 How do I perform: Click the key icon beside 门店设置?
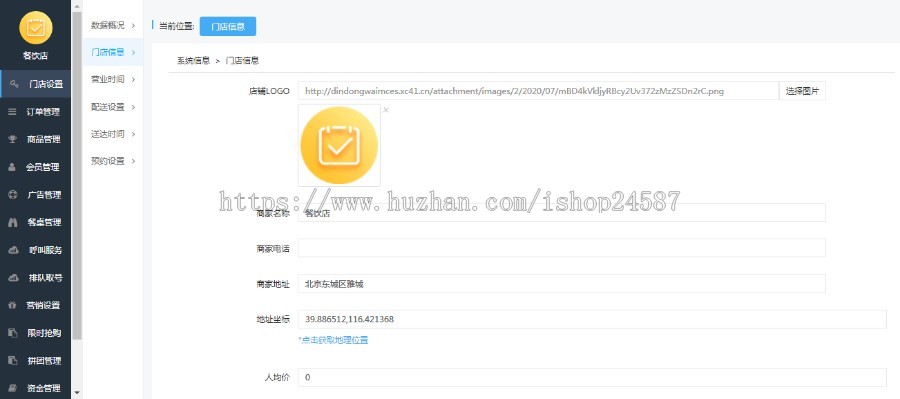tap(13, 84)
